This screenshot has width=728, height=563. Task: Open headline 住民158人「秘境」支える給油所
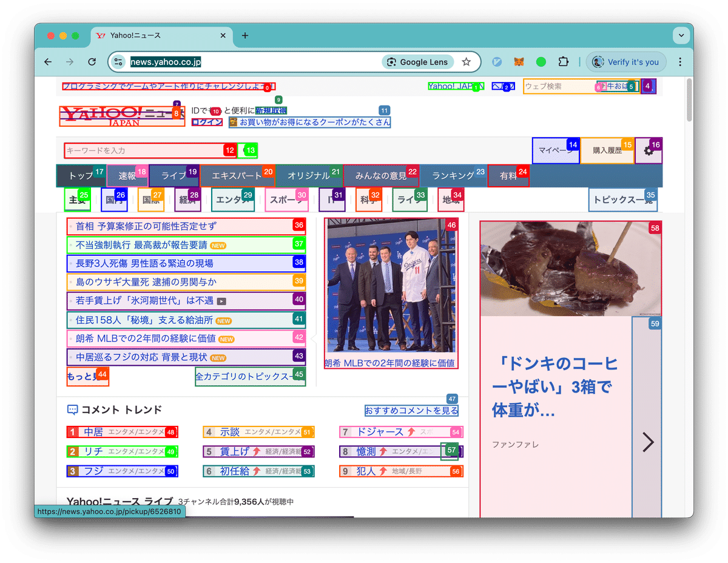pyautogui.click(x=186, y=319)
